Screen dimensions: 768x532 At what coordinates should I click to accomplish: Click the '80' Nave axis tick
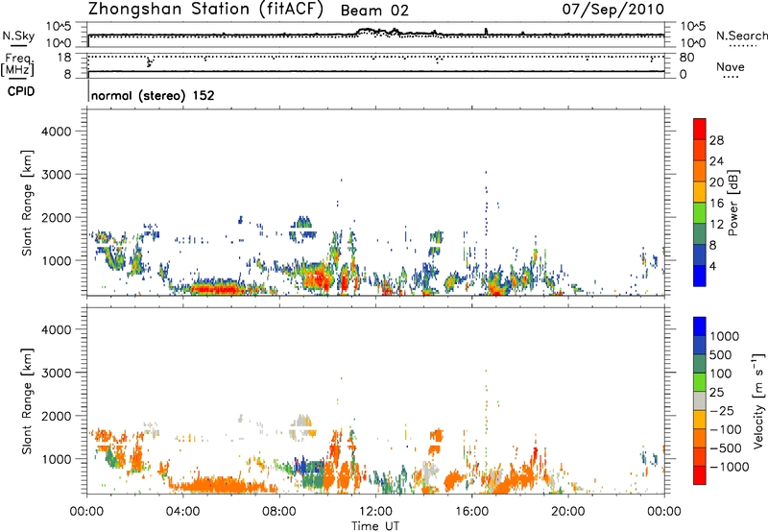(686, 58)
